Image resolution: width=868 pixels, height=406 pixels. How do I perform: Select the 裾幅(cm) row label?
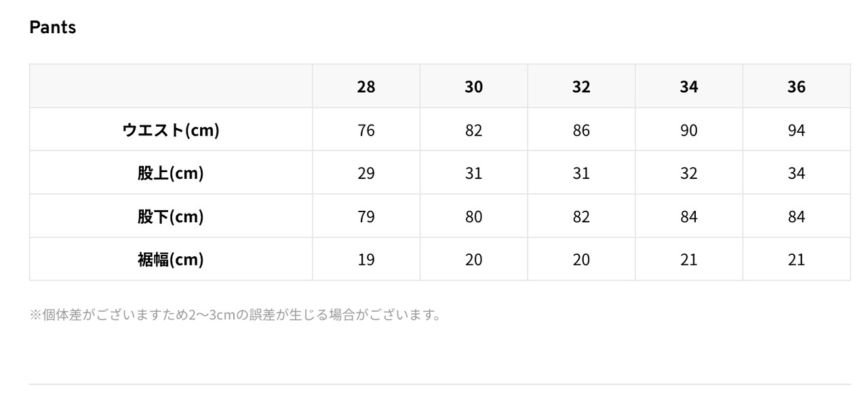click(x=171, y=259)
